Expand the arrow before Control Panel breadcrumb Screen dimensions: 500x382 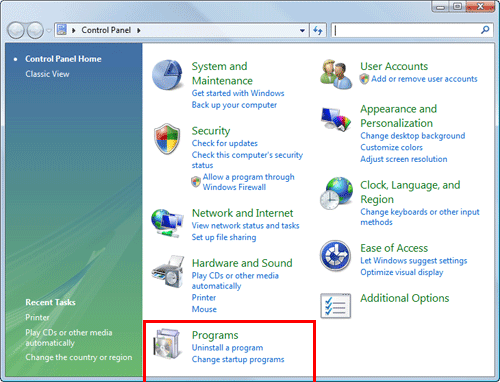coord(74,30)
